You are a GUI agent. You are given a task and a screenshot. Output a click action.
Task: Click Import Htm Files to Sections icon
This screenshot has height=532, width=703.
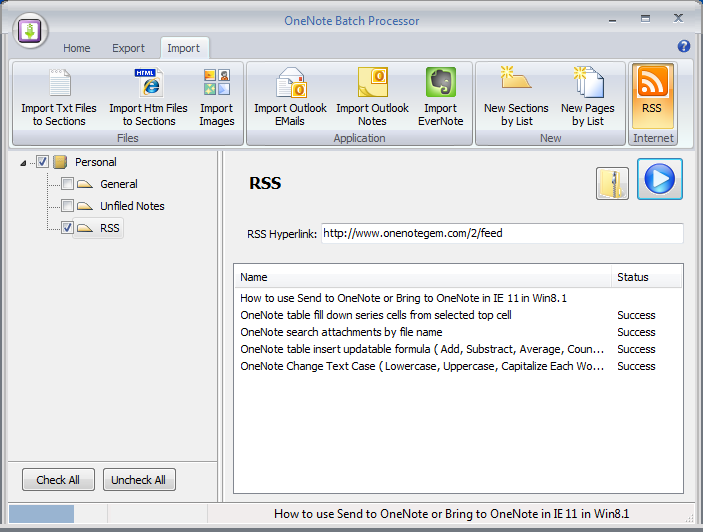(x=148, y=97)
